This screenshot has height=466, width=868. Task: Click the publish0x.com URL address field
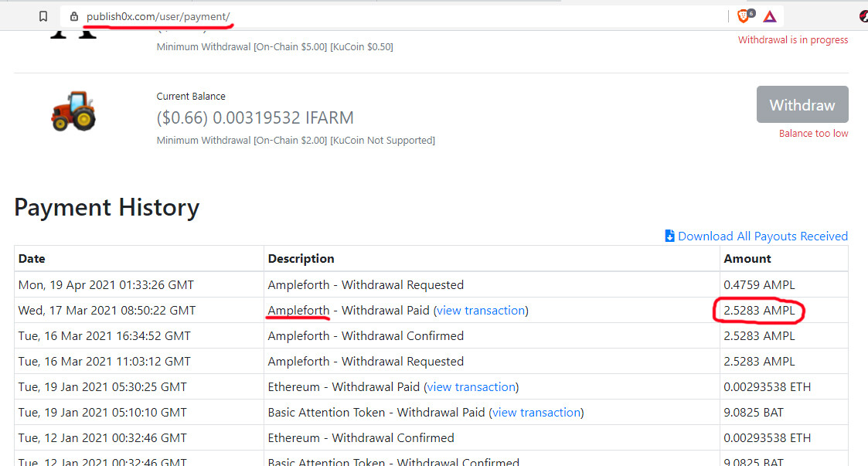(x=386, y=16)
